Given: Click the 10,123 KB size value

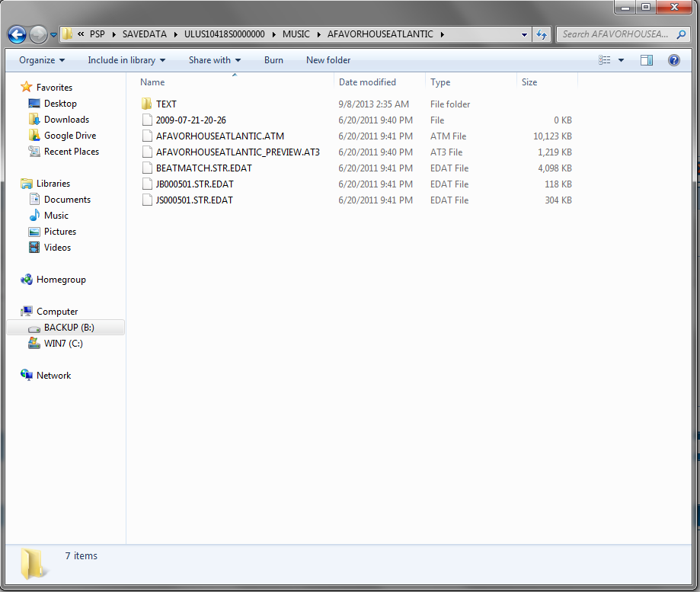Looking at the screenshot, I should (x=552, y=136).
